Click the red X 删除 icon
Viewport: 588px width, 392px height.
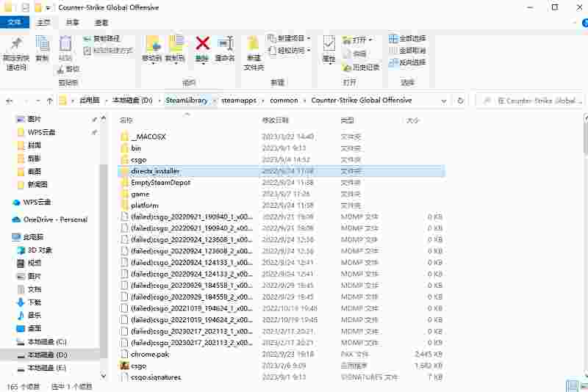202,43
